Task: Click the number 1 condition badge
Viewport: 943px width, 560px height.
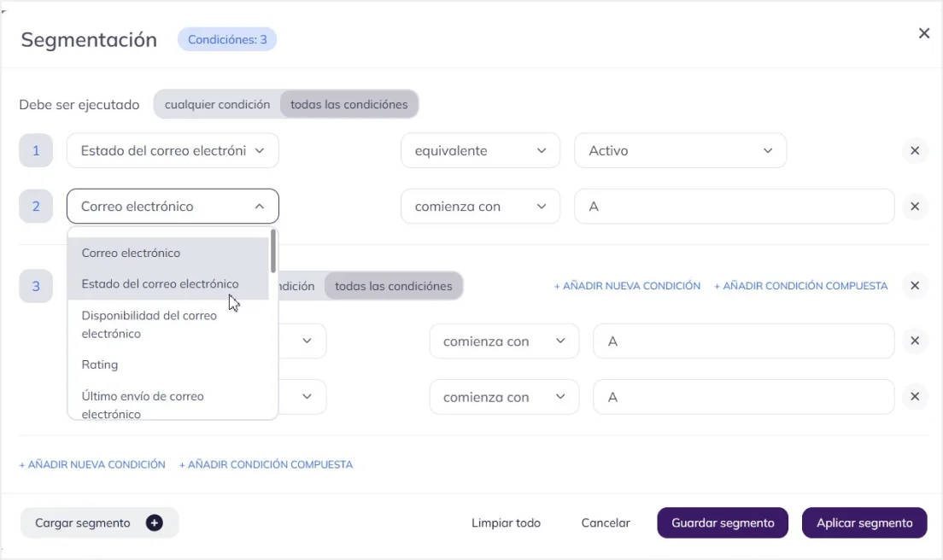Action: [x=36, y=151]
